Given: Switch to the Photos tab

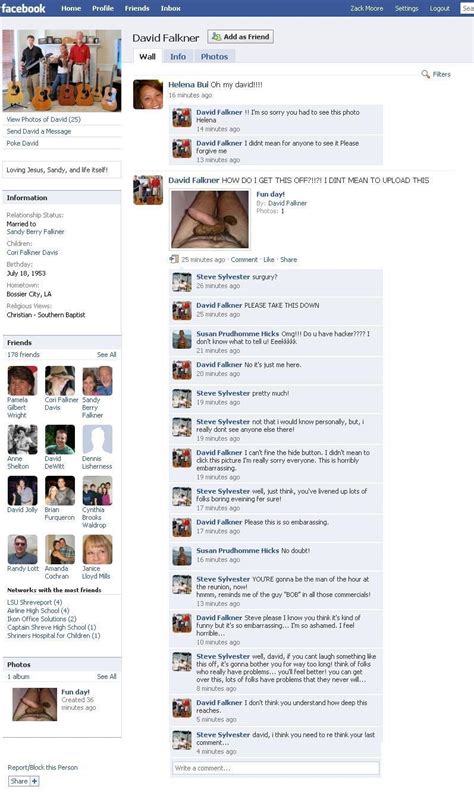Looking at the screenshot, I should coord(214,57).
